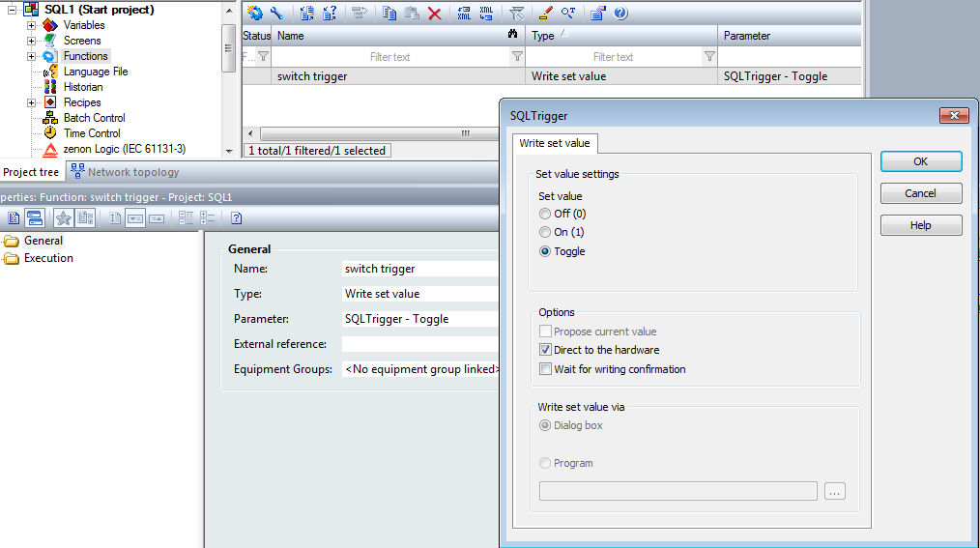Select the Write set value tab

(x=555, y=144)
